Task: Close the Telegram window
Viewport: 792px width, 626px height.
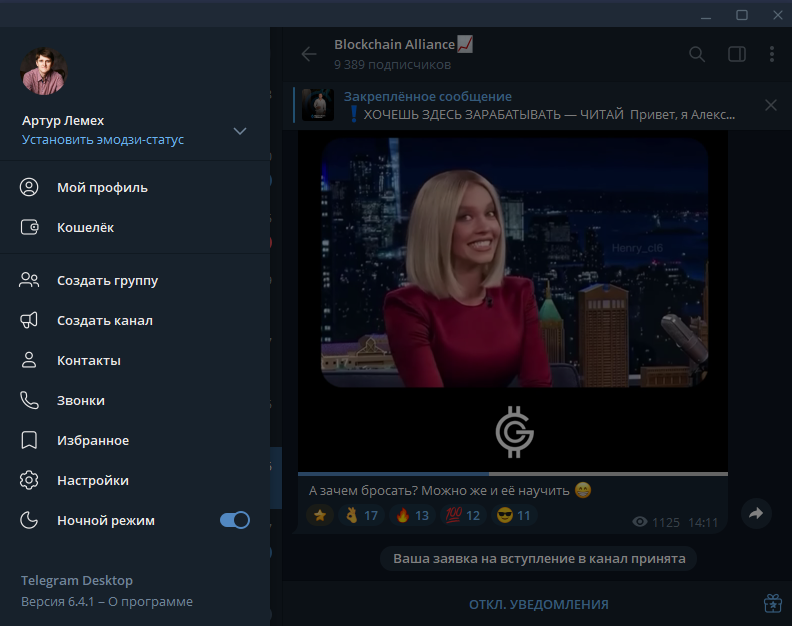Action: (x=778, y=15)
